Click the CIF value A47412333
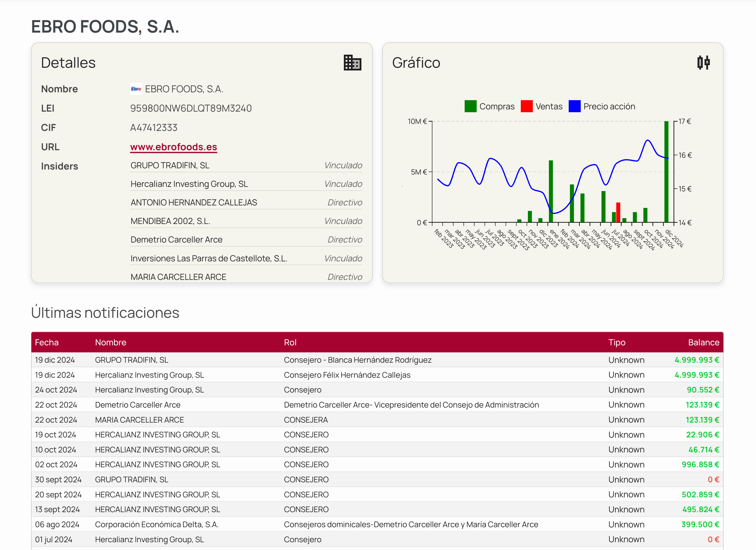 click(154, 128)
